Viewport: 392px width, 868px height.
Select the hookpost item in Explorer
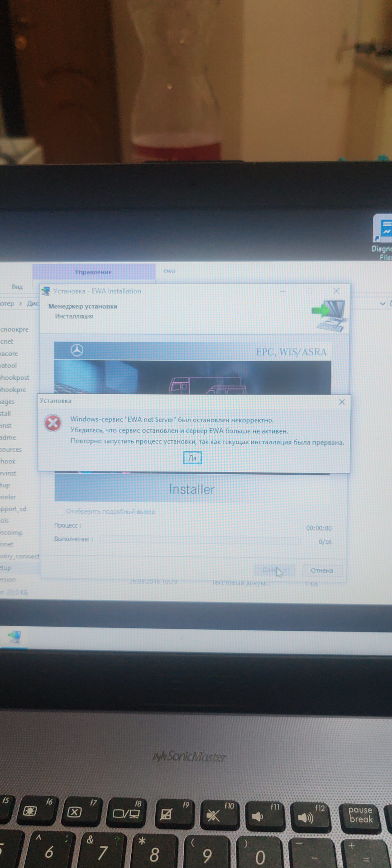14,377
